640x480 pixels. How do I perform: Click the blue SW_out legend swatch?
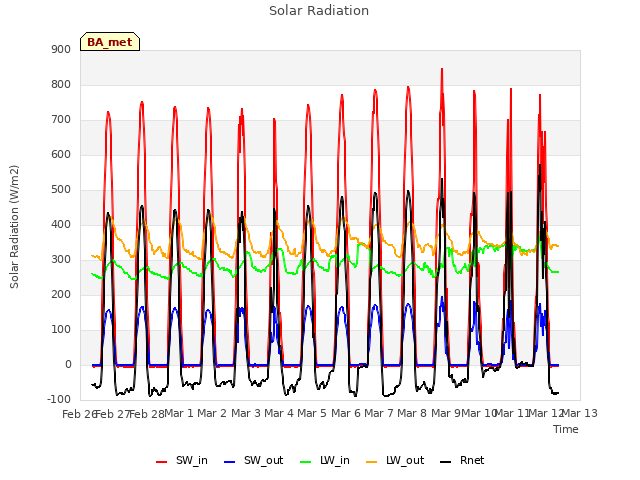point(230,462)
